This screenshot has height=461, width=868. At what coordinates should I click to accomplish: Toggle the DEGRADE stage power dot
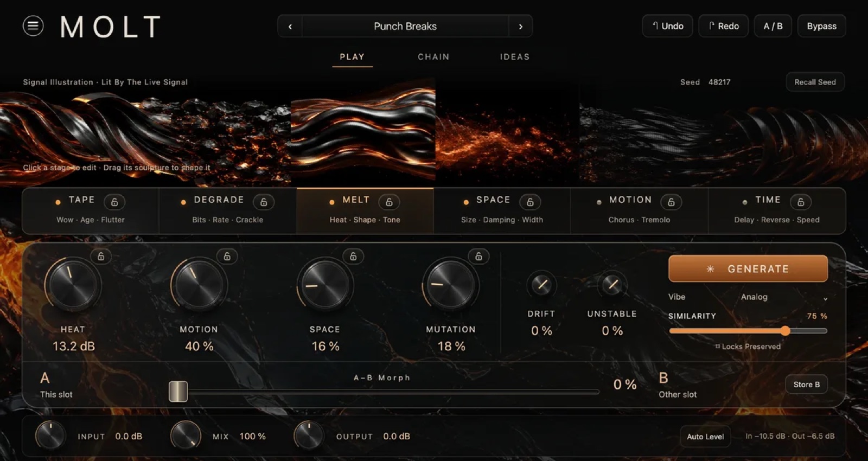[183, 202]
